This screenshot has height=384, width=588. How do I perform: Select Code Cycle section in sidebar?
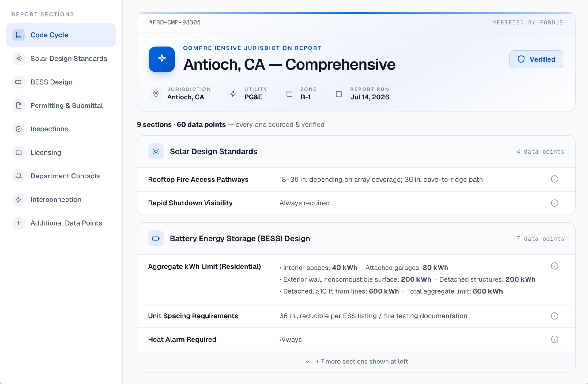[x=61, y=35]
